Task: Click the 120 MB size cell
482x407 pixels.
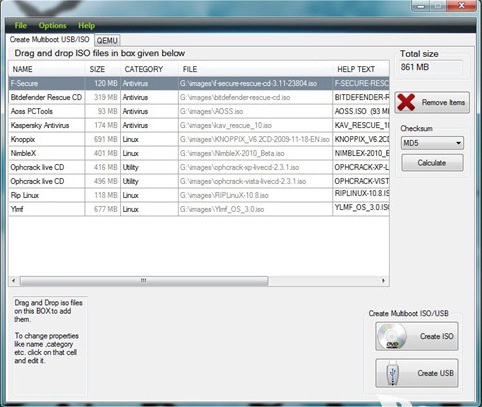Action: pyautogui.click(x=103, y=83)
